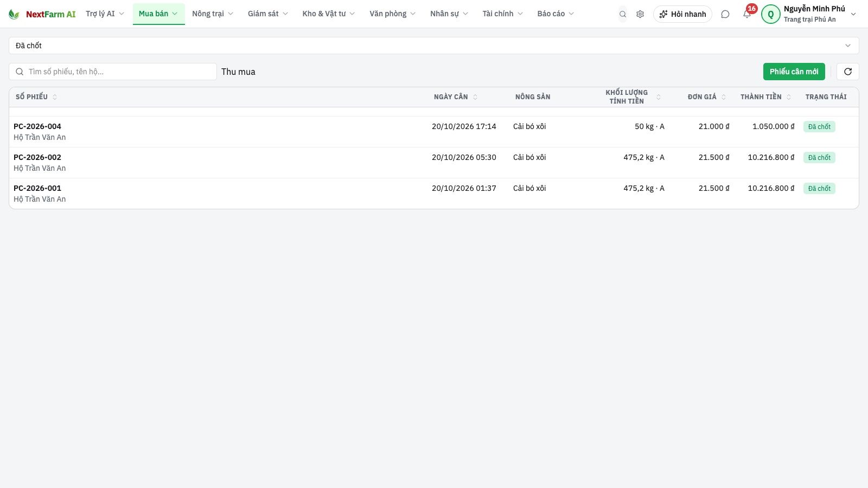
Task: Open ticket PC-2026-004
Action: pos(37,126)
